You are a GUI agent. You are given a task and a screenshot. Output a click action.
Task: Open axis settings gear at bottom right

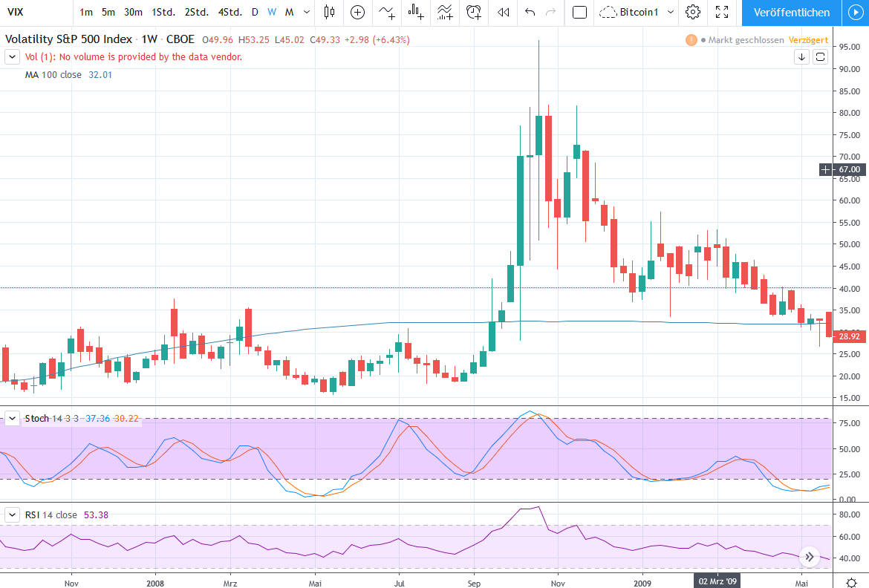coord(852,583)
